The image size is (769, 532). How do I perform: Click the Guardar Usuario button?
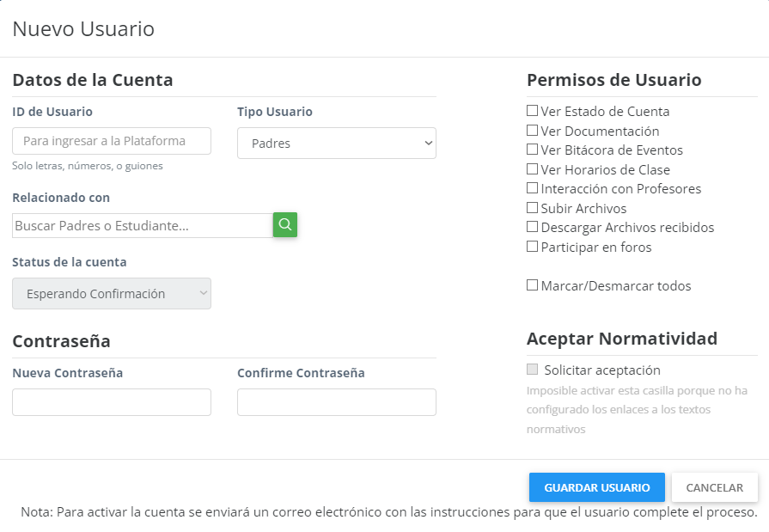tap(596, 487)
